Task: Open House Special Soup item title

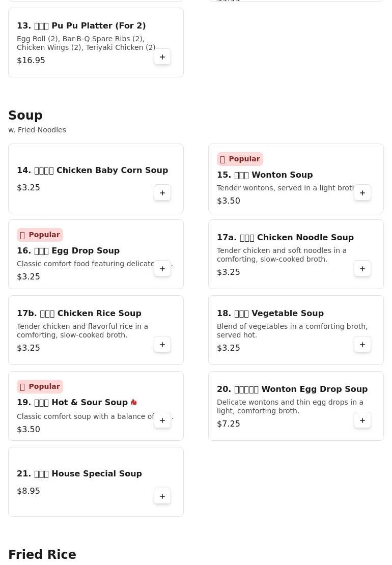Action: tap(79, 473)
